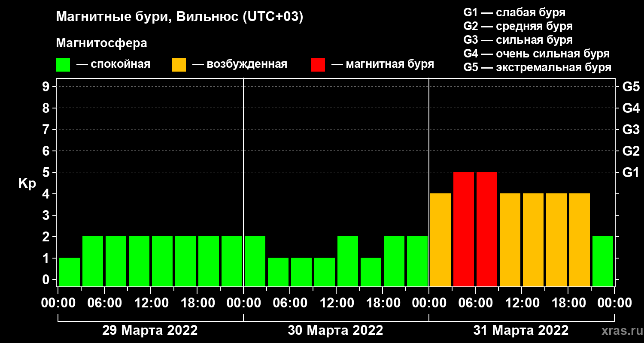Click the "— спокойная" legend label
This screenshot has height=343, width=644.
click(113, 65)
